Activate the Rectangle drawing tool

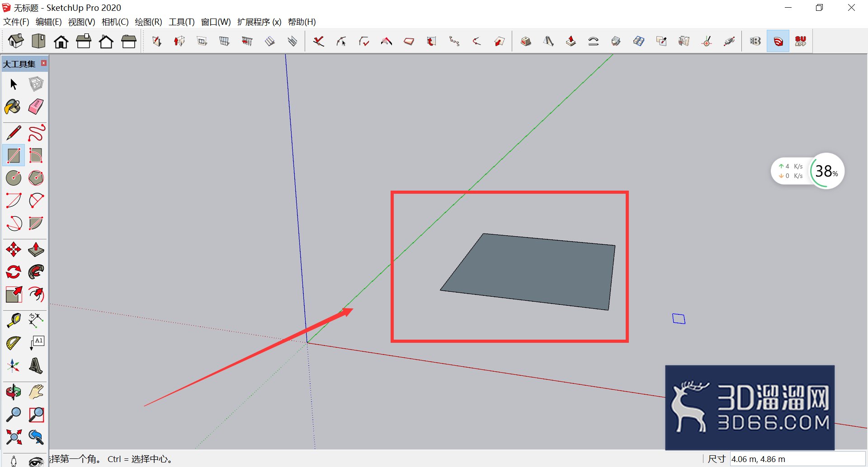tap(14, 155)
